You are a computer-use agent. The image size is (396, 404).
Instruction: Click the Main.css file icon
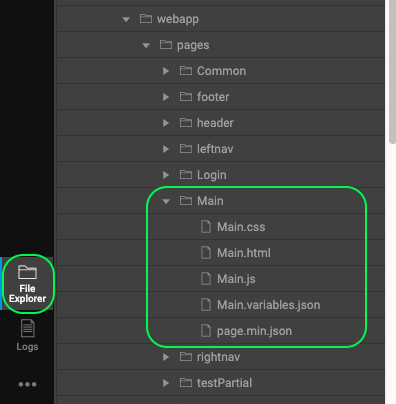coord(206,227)
